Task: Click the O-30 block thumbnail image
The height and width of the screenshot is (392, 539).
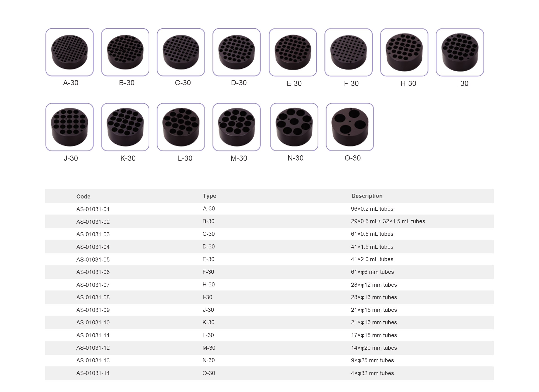Action: [350, 127]
